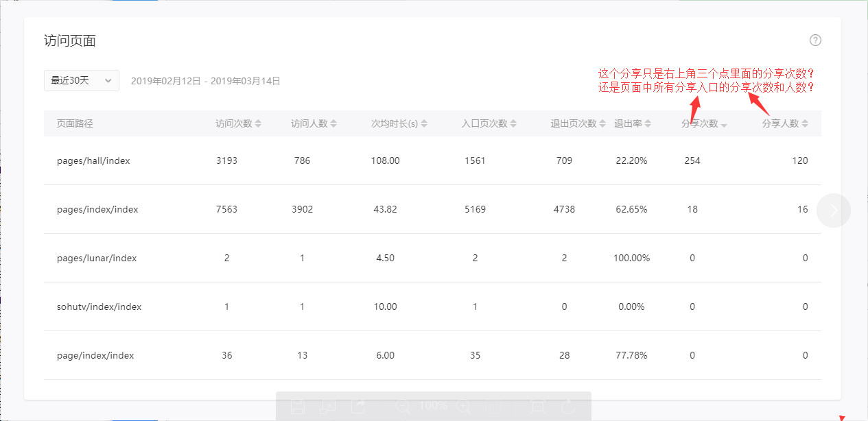
Task: Zoom in with viewer plus magnifier
Action: coord(464,406)
